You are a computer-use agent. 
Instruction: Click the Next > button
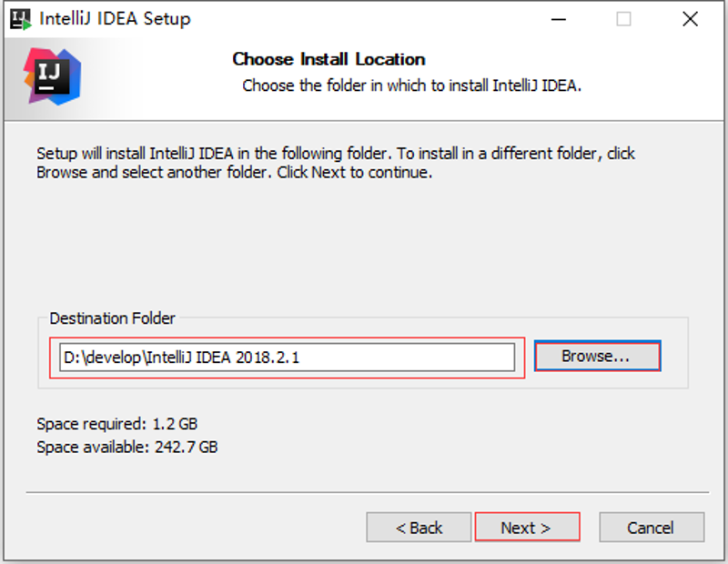coord(527,527)
